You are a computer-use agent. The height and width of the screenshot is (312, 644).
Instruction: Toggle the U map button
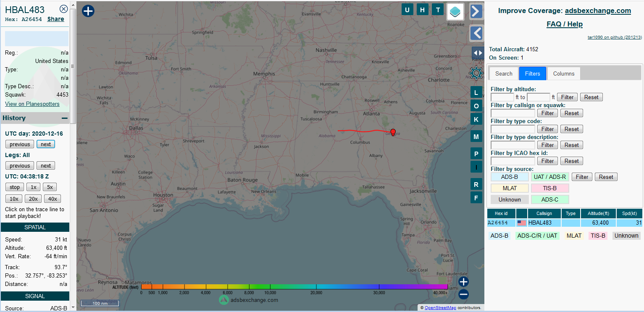(x=407, y=10)
